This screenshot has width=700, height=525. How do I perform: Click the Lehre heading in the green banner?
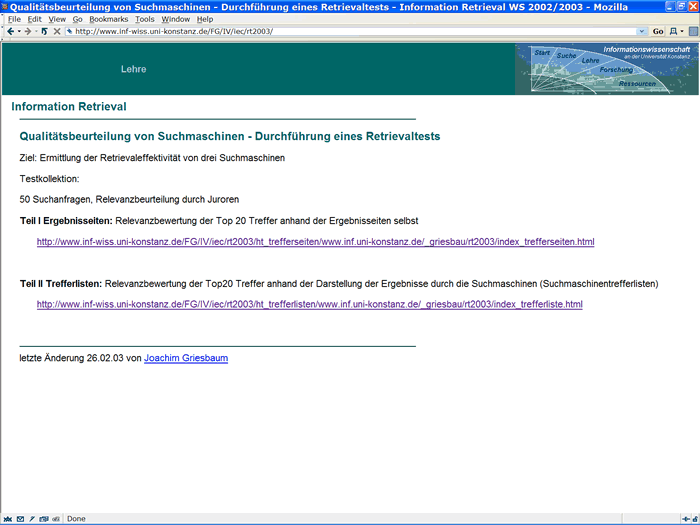pos(133,69)
